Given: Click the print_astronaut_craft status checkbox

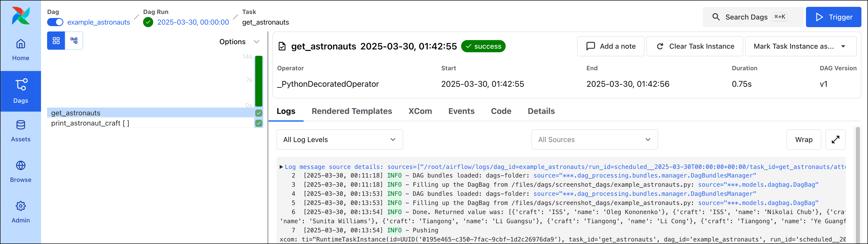Looking at the screenshot, I should [x=259, y=123].
